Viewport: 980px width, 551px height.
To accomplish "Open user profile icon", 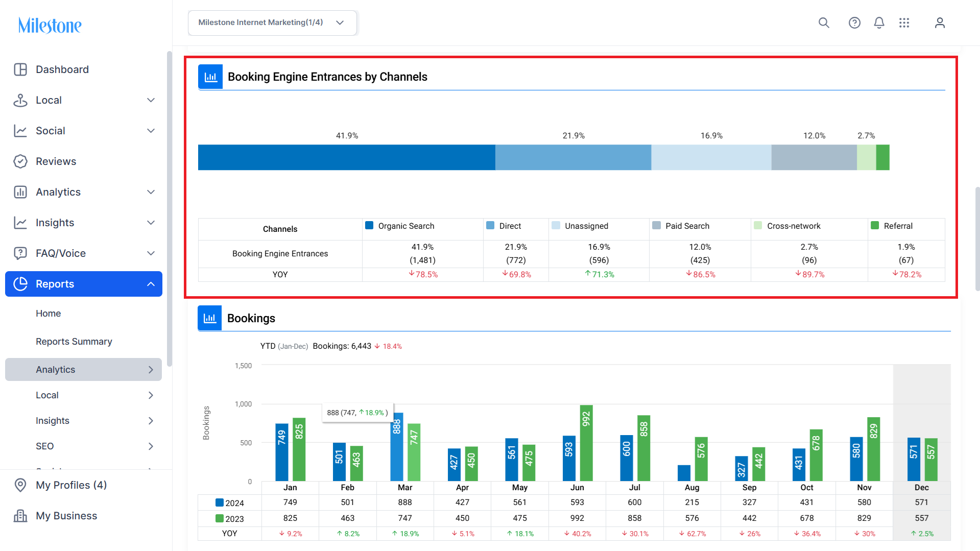I will pos(940,23).
